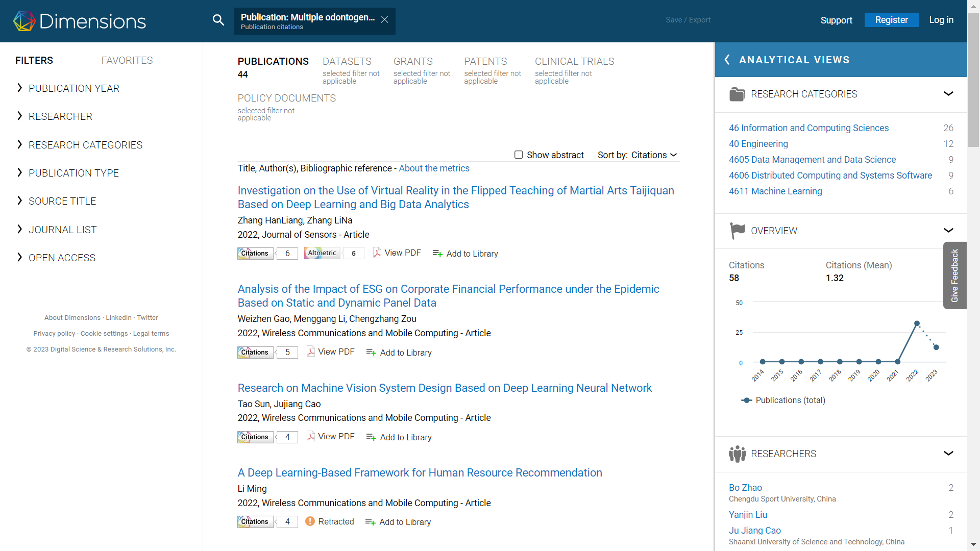This screenshot has width=980, height=551.
Task: Open About the metrics link
Action: (x=434, y=168)
